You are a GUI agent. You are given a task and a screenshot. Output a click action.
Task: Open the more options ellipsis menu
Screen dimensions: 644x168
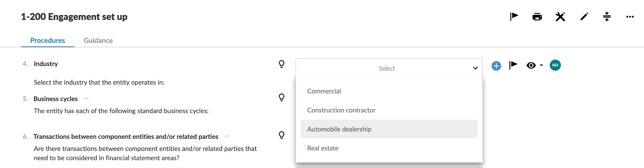(x=630, y=17)
